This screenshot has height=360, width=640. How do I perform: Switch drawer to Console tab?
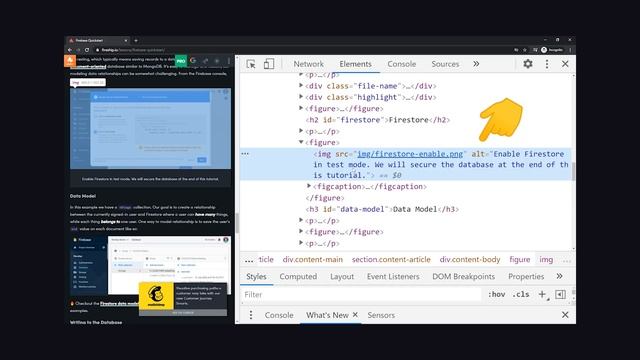tap(279, 315)
